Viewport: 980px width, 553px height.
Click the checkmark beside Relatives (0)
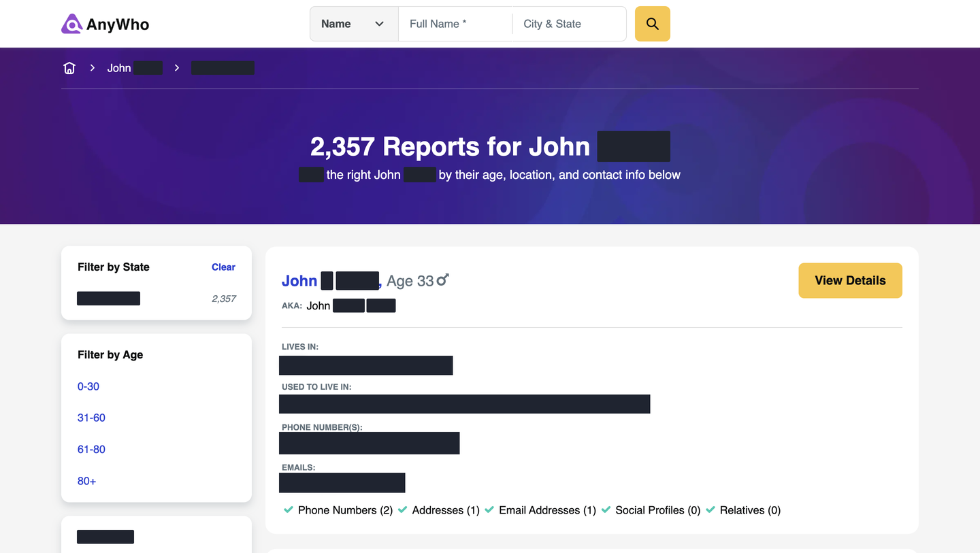click(710, 509)
